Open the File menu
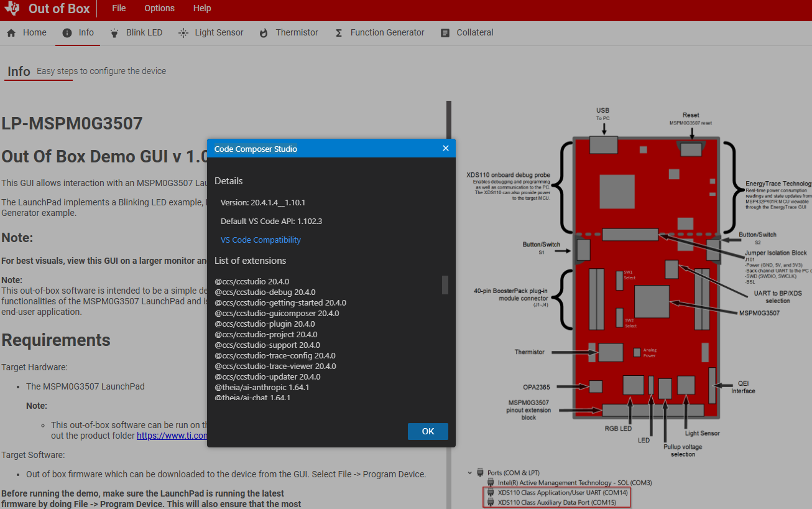Screen dimensions: 812x509 [119, 8]
